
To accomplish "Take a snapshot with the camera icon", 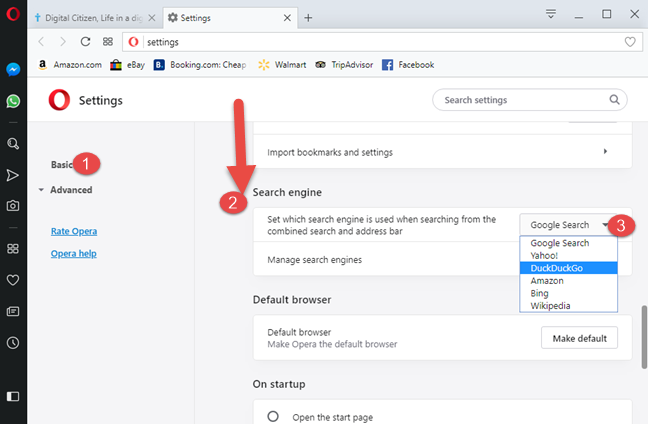I will click(x=13, y=205).
